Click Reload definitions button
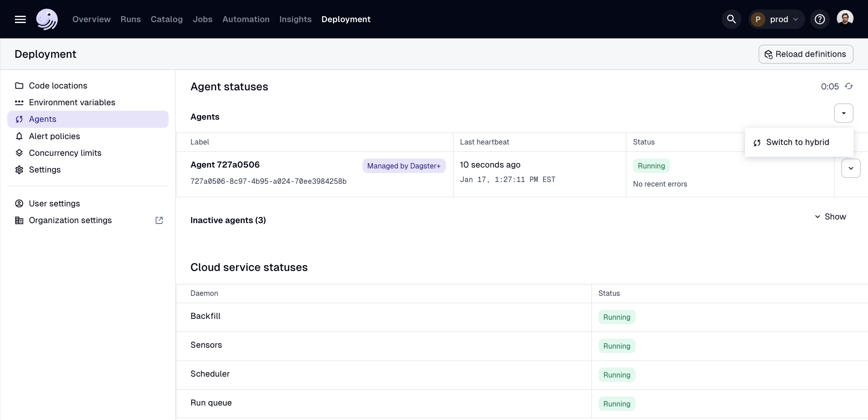This screenshot has width=868, height=420. coord(806,54)
